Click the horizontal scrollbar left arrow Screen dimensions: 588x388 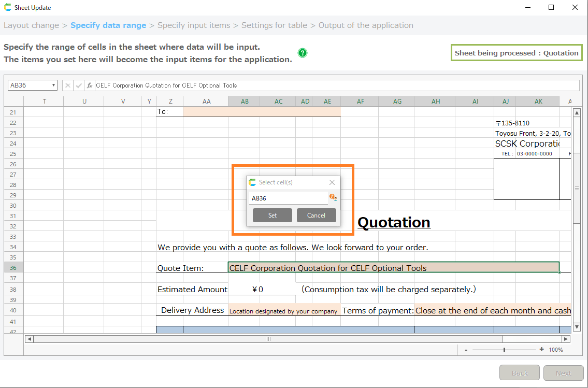(x=29, y=339)
